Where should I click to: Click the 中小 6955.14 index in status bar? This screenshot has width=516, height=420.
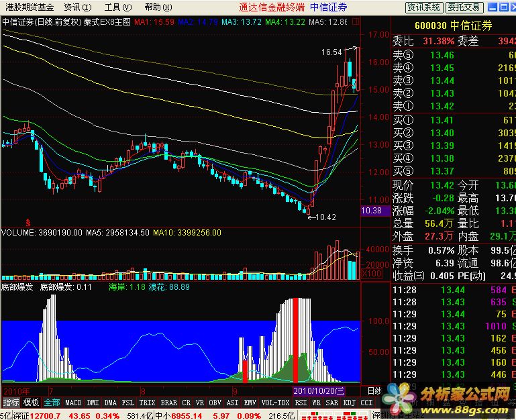pyautogui.click(x=178, y=416)
